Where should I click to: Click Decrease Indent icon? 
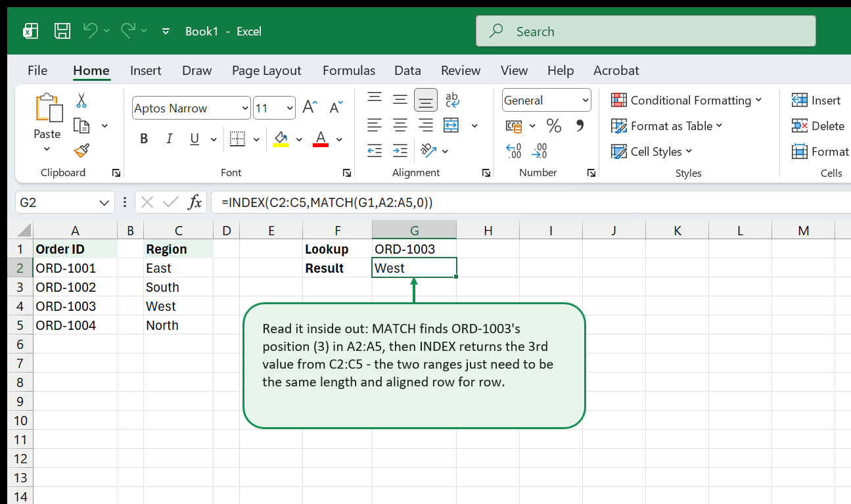(375, 150)
